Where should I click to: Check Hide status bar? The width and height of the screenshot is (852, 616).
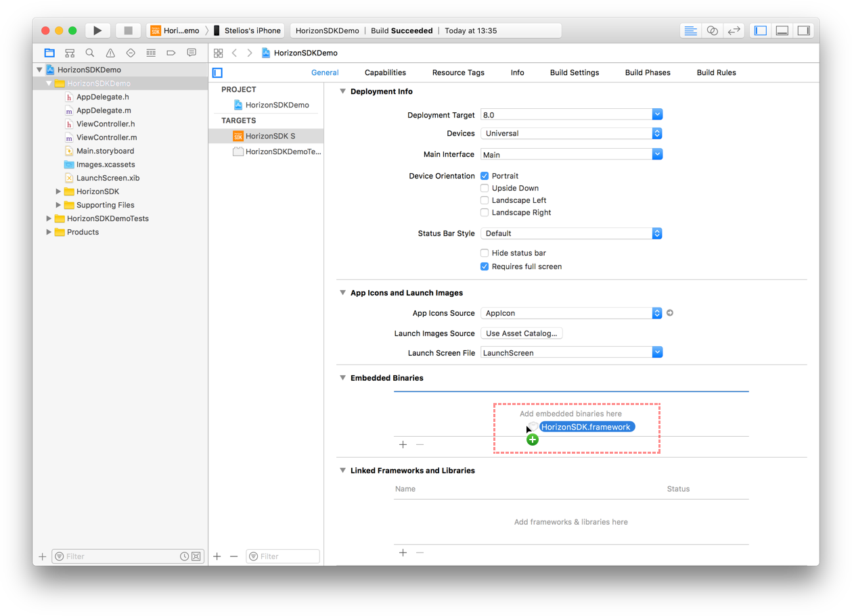click(x=485, y=253)
